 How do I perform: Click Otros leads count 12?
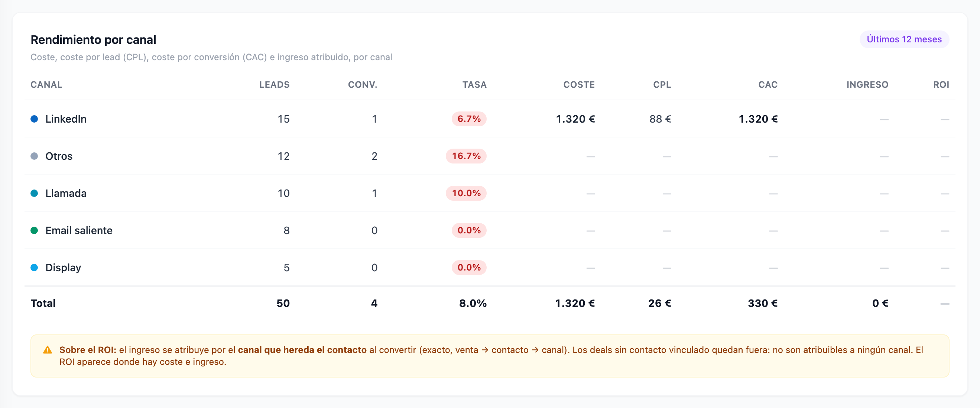pyautogui.click(x=283, y=156)
